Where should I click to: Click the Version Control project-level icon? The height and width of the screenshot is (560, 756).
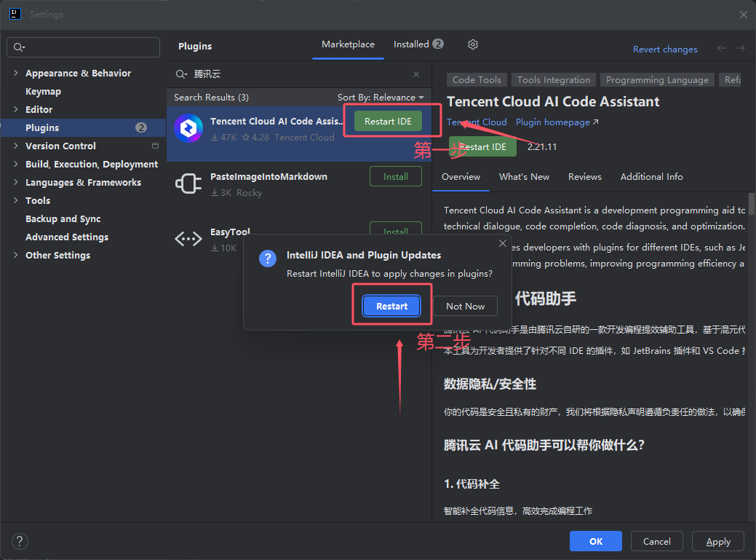click(x=155, y=146)
